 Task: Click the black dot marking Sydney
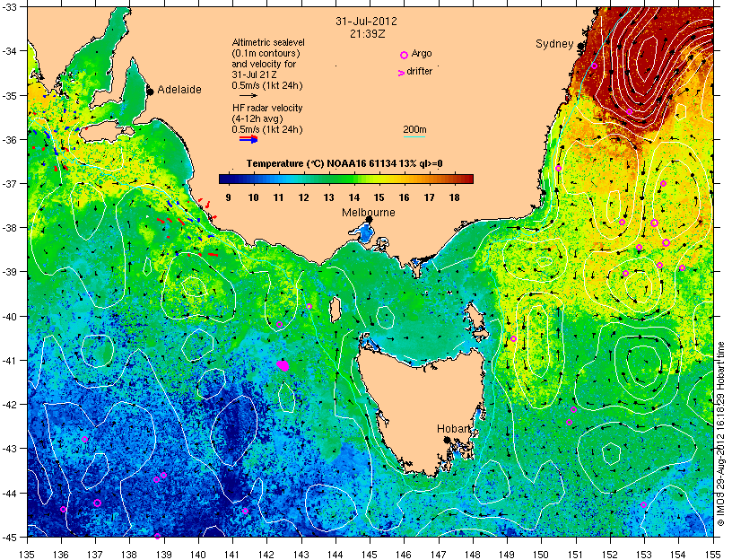click(x=580, y=46)
